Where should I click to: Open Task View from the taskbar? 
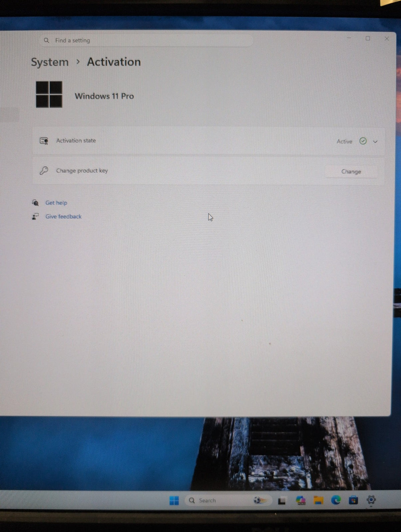pyautogui.click(x=282, y=501)
